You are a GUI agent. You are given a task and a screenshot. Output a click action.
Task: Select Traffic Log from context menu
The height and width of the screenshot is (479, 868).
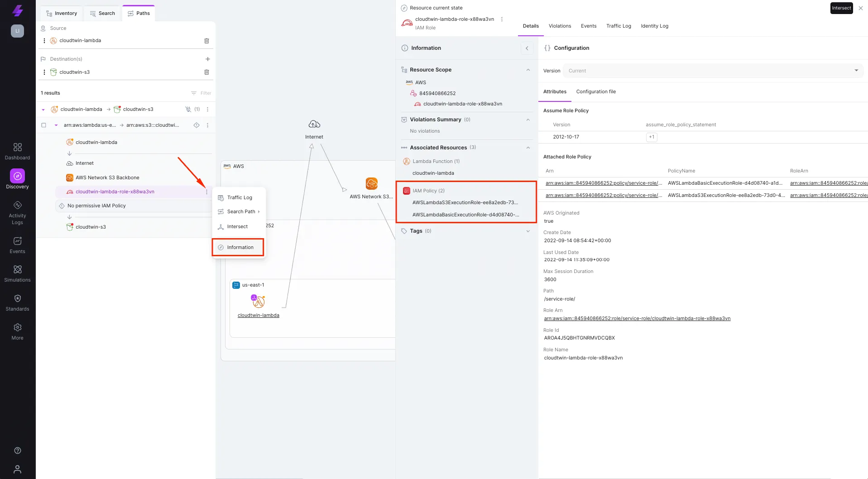[239, 197]
